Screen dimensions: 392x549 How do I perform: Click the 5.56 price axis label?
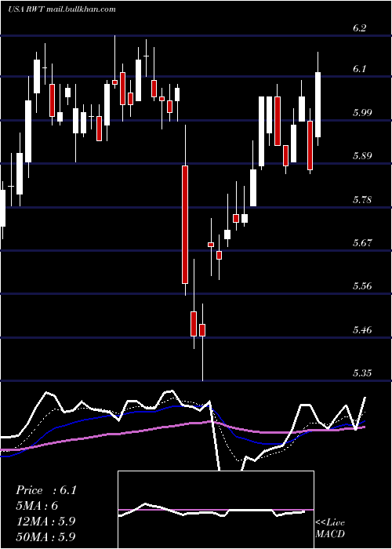coord(362,286)
